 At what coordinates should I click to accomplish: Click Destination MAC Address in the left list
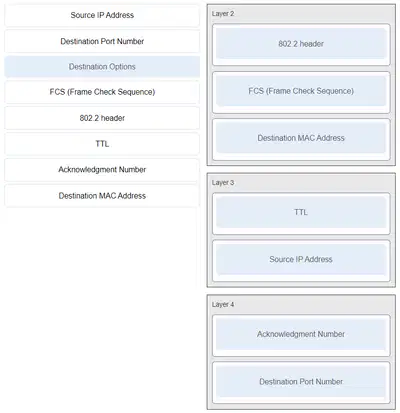(x=102, y=196)
